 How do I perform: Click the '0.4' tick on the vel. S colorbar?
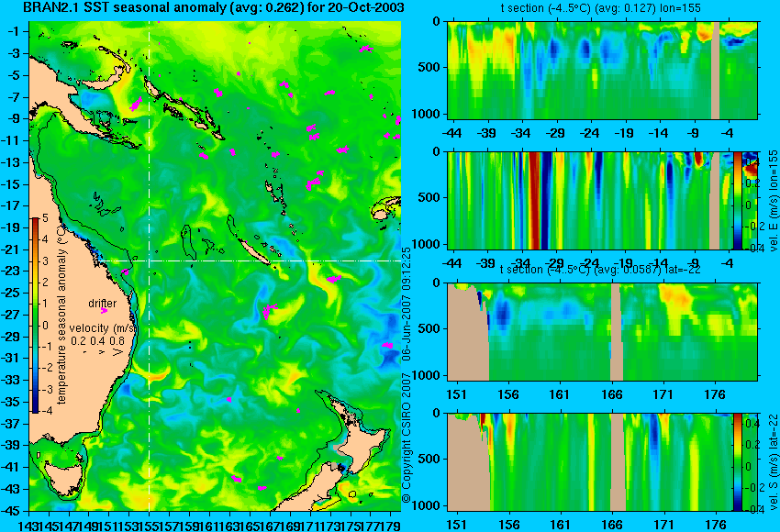[752, 424]
